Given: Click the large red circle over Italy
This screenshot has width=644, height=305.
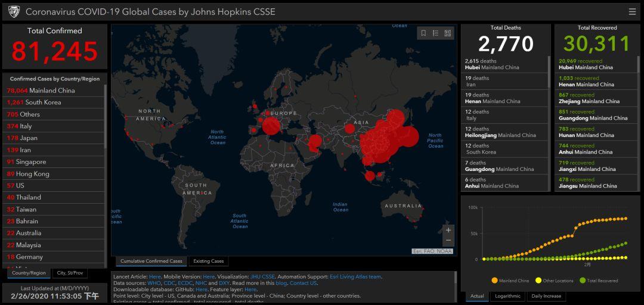Looking at the screenshot, I should pos(271,126).
